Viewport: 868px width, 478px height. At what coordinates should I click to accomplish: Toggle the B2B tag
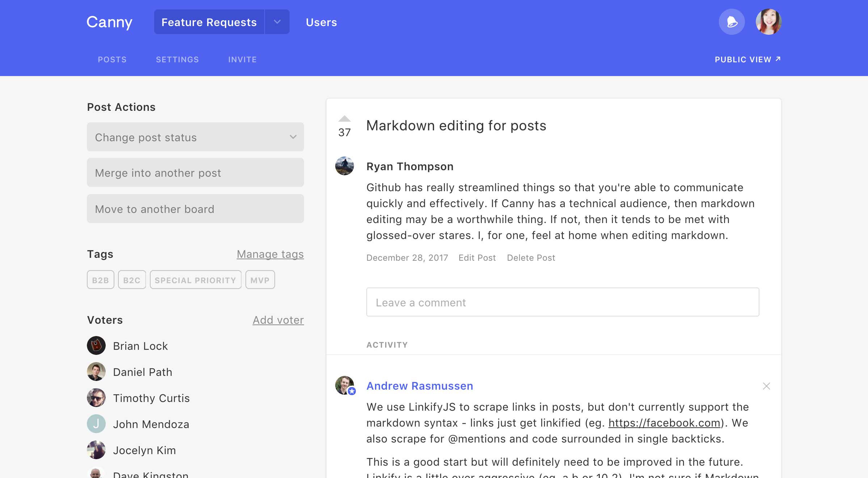(101, 280)
